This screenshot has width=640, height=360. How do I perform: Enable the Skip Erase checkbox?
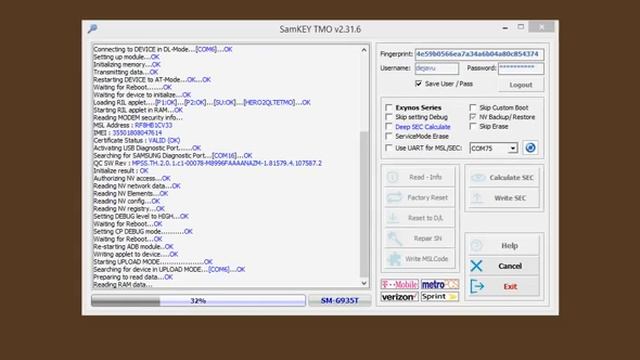point(473,127)
